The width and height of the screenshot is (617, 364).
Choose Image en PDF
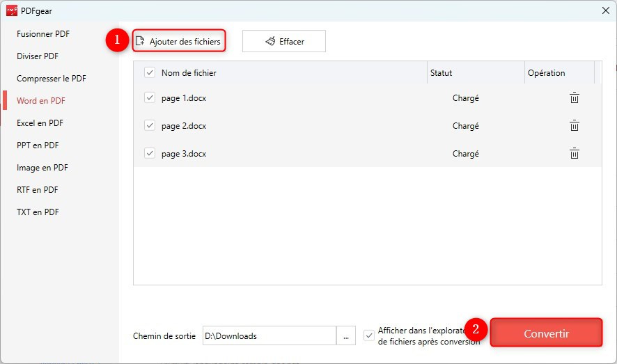pos(42,168)
